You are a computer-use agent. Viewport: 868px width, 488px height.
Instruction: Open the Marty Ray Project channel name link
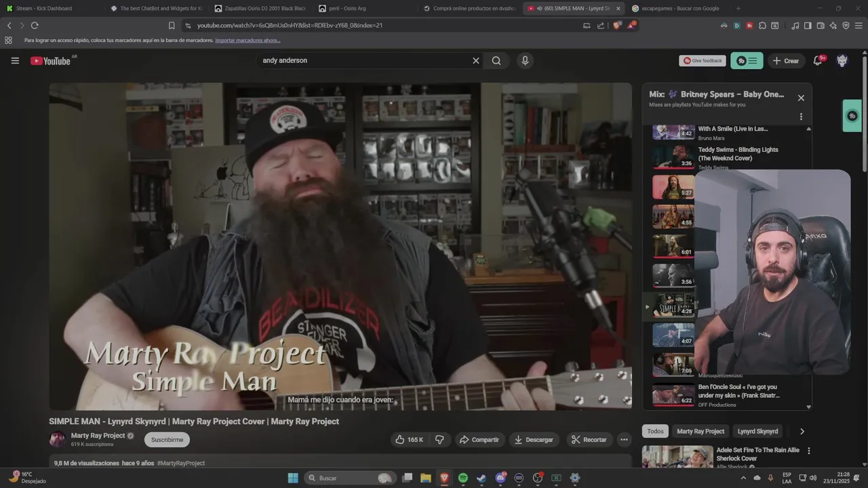(98, 436)
